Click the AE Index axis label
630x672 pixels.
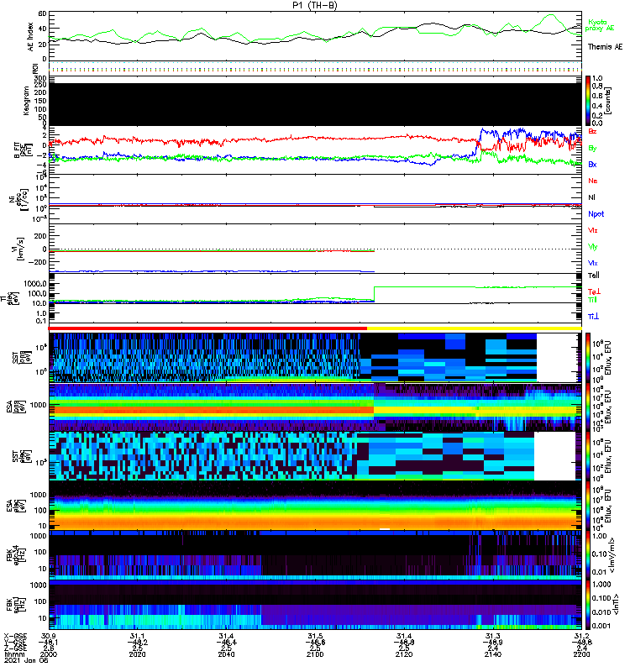(30, 37)
